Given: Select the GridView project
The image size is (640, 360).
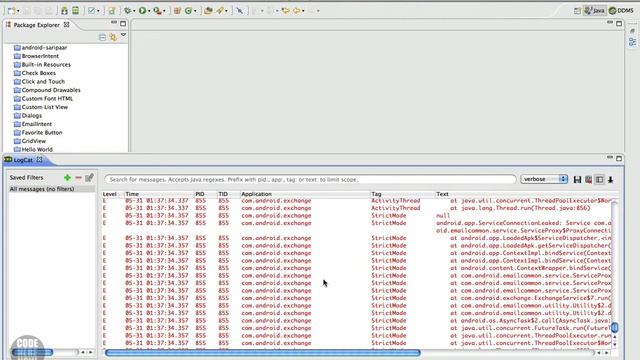Looking at the screenshot, I should tap(29, 141).
